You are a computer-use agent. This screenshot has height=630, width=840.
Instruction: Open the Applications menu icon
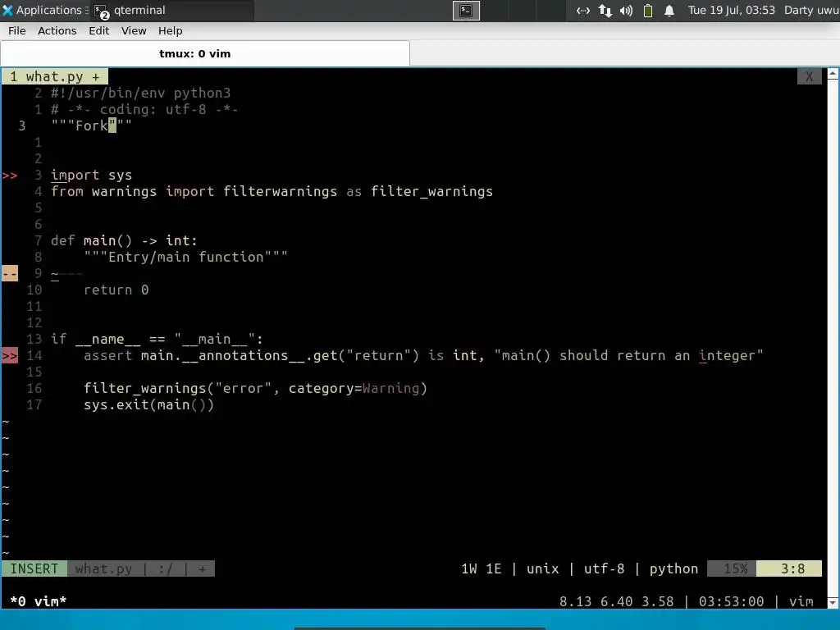coord(7,10)
